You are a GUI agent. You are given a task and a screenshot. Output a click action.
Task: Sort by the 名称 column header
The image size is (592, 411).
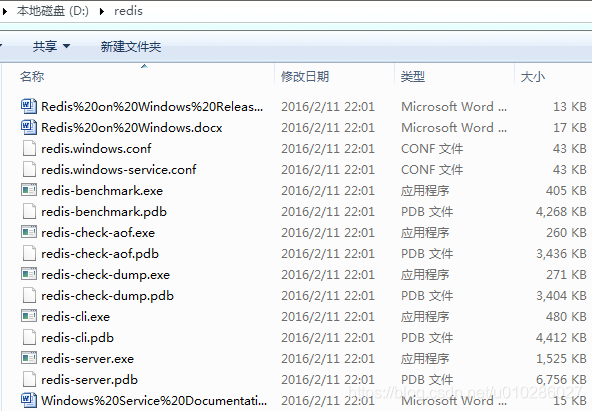click(x=32, y=77)
